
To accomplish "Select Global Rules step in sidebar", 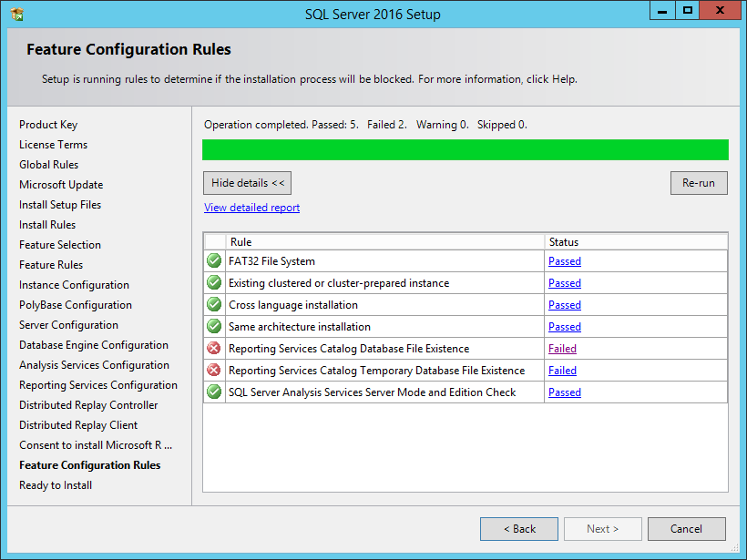I will pos(48,164).
